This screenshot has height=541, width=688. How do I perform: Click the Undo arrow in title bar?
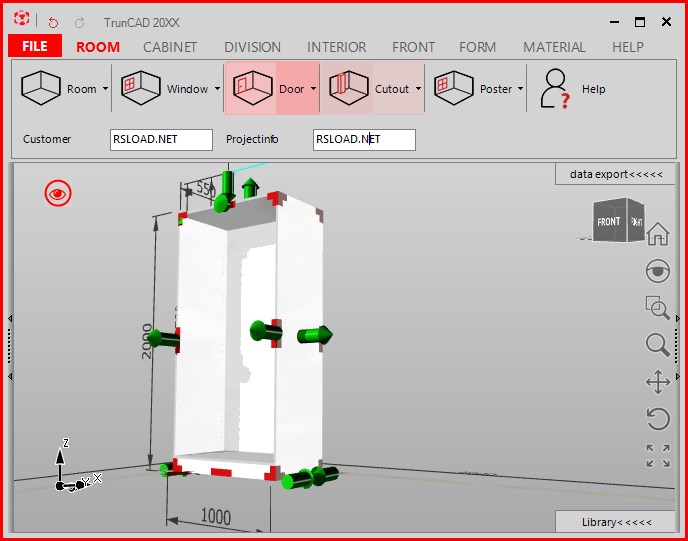point(54,21)
